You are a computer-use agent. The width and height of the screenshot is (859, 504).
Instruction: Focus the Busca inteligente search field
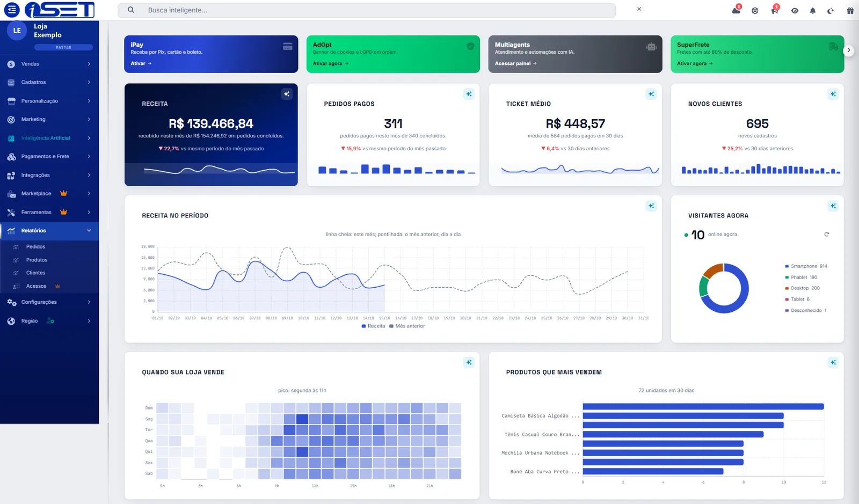tap(367, 10)
